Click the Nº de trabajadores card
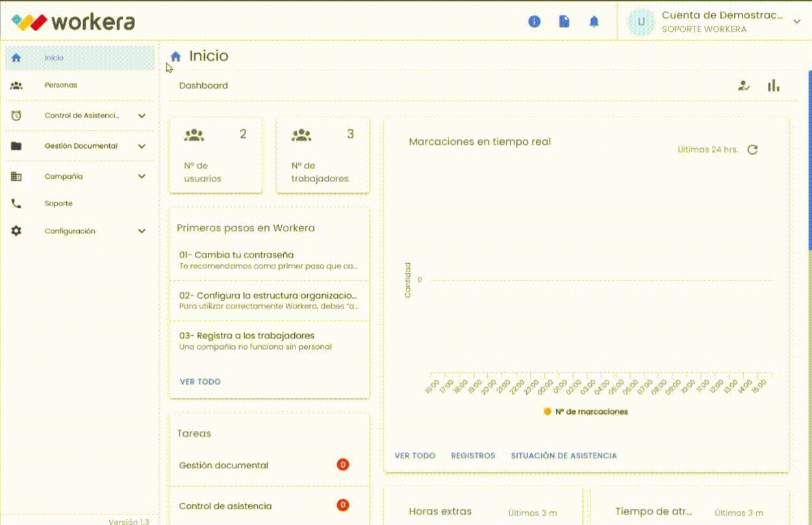Viewport: 812px width, 525px height. click(x=323, y=155)
